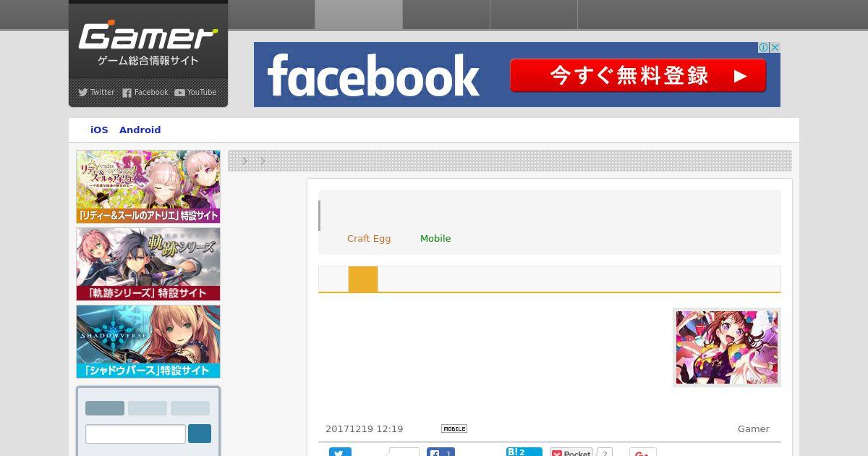The width and height of the screenshot is (868, 456).
Task: Share article via Twitter bird icon
Action: [x=340, y=452]
